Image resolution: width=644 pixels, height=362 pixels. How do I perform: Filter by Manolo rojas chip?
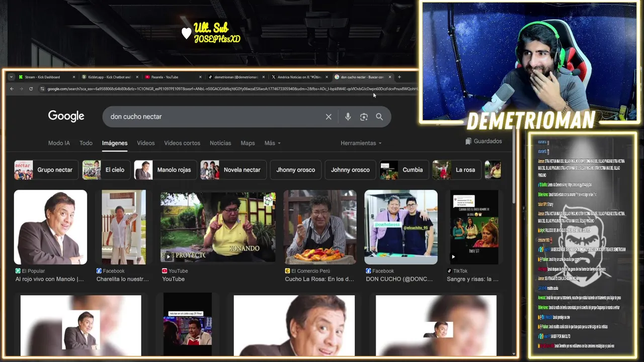[166, 170]
